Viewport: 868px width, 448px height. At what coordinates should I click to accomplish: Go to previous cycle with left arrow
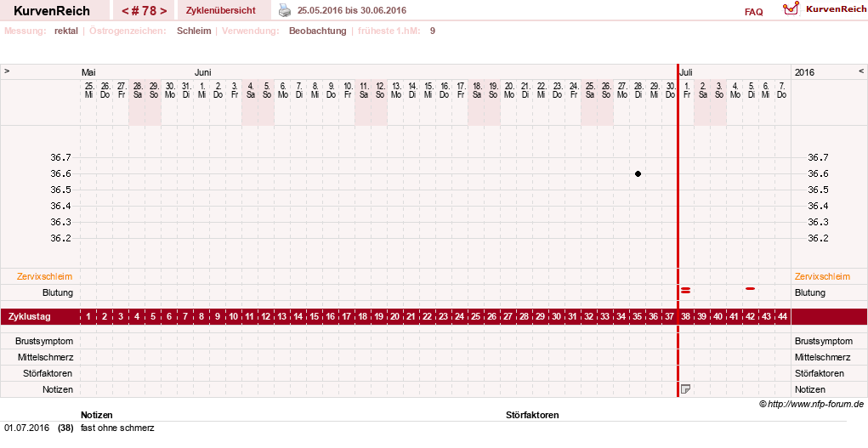pyautogui.click(x=125, y=10)
